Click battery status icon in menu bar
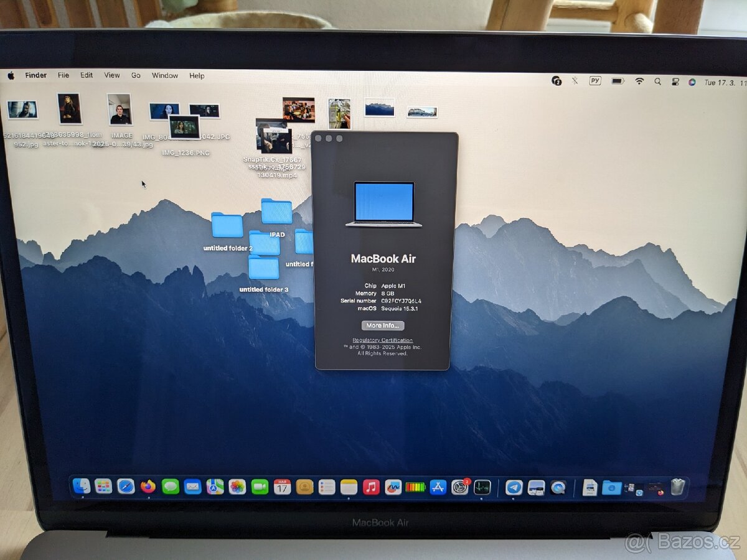The width and height of the screenshot is (747, 560). 618,81
